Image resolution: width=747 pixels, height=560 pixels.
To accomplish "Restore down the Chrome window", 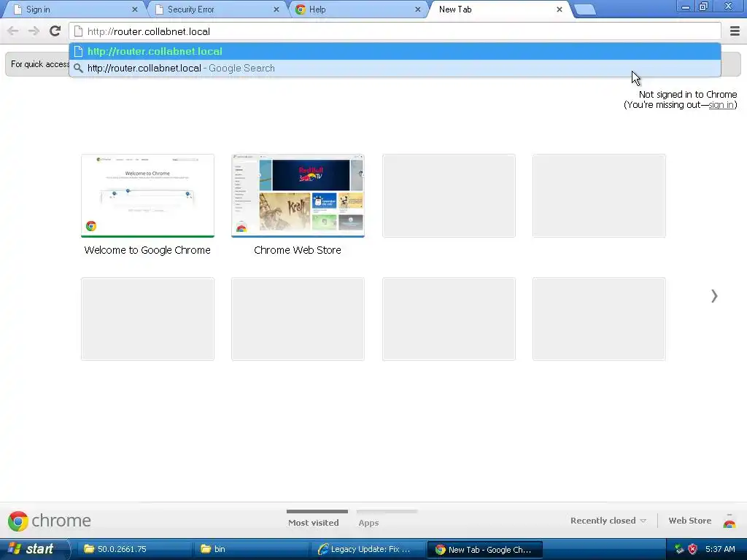I will (x=704, y=7).
